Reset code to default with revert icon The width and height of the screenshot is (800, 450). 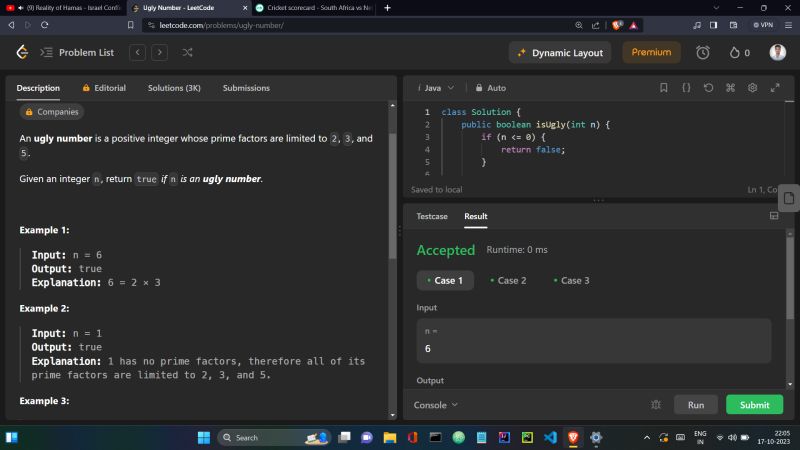708,88
